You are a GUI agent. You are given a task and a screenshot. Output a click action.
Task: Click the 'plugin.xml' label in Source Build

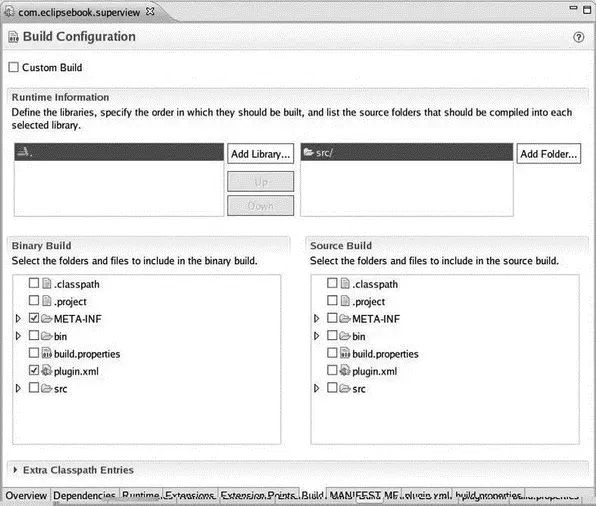[x=375, y=371]
